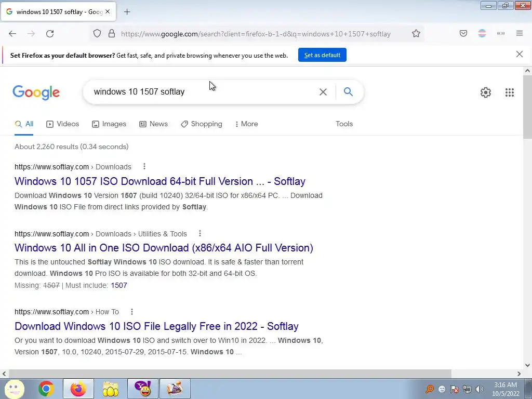Launch Chrome from the taskbar
This screenshot has height=399, width=532.
point(46,389)
